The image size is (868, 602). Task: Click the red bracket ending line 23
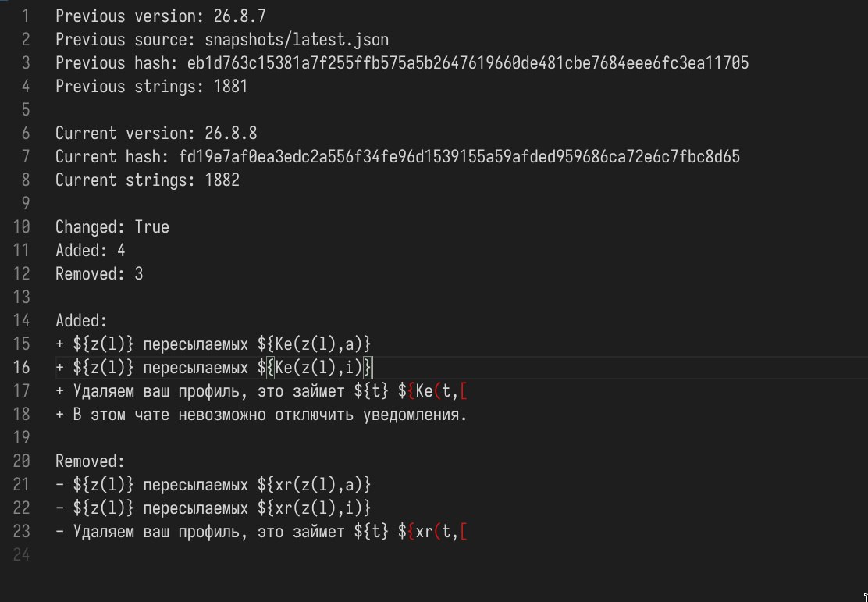464,532
